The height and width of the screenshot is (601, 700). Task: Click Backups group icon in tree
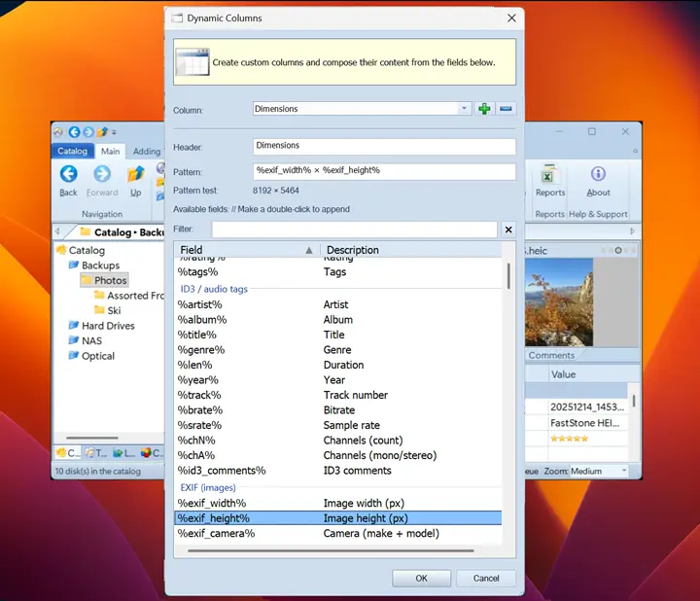point(74,265)
